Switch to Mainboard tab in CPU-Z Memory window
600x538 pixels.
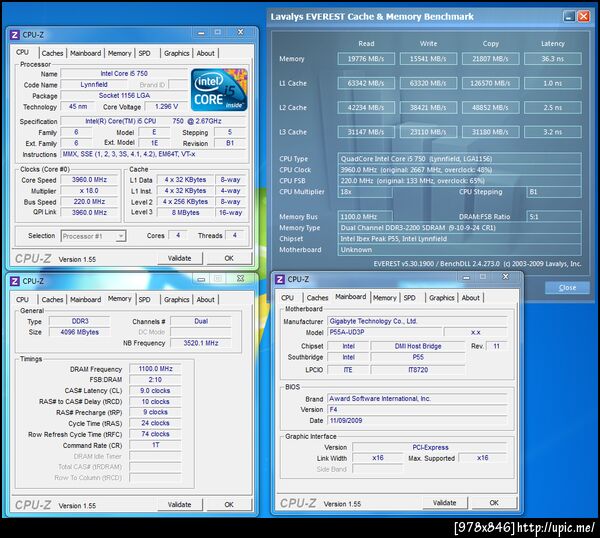[x=85, y=300]
